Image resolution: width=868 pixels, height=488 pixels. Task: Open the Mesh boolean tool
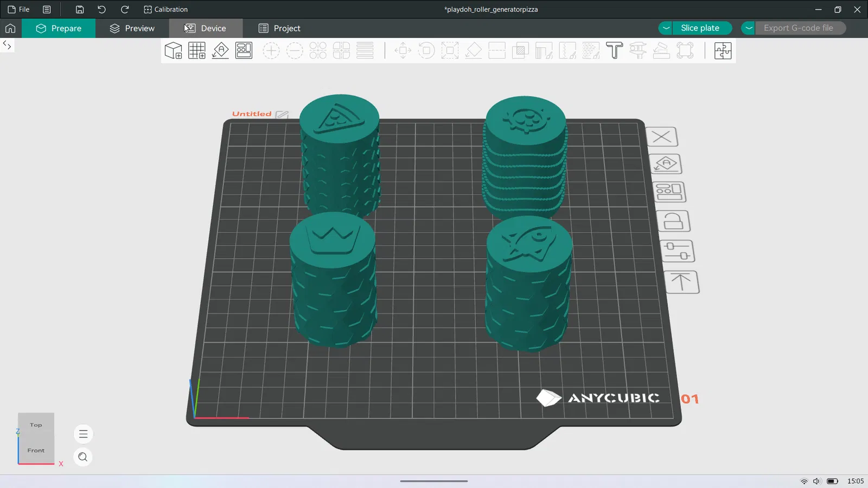[x=520, y=50]
